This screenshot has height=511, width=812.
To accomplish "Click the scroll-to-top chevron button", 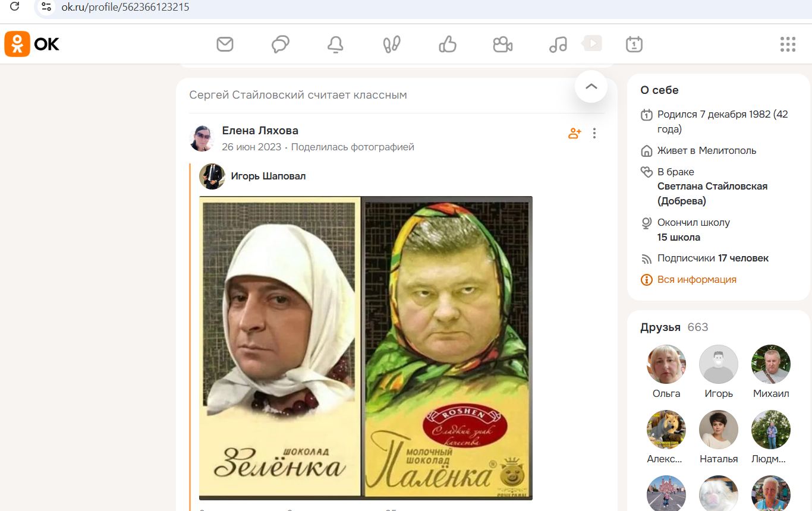I will click(x=591, y=86).
